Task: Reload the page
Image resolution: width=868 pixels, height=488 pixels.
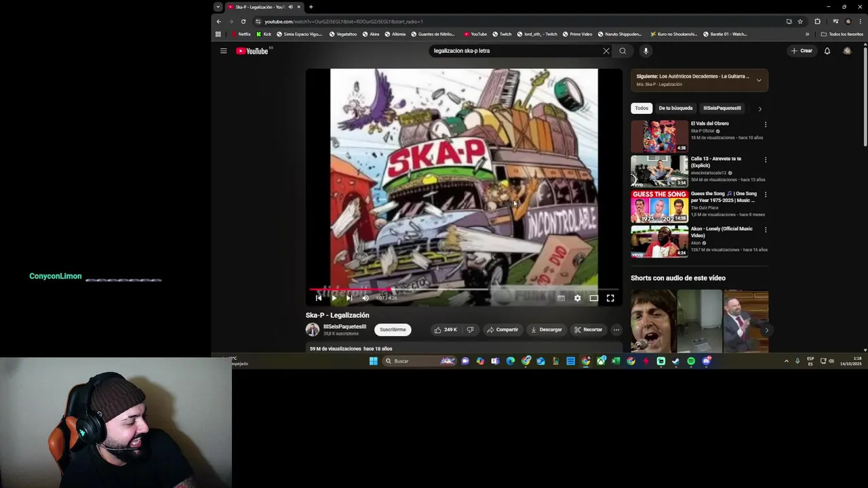Action: click(x=243, y=22)
